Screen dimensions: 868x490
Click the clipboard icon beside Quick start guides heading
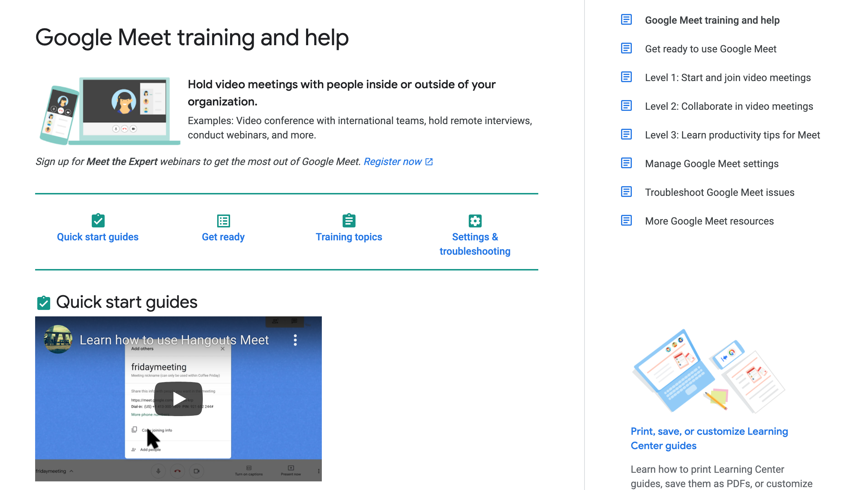pos(44,303)
